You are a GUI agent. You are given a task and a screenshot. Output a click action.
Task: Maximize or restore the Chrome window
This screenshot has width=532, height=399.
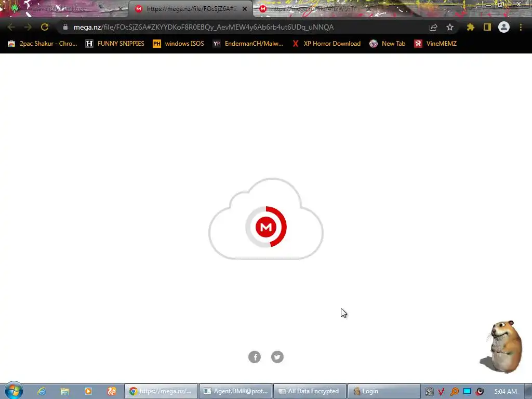pos(501,4)
